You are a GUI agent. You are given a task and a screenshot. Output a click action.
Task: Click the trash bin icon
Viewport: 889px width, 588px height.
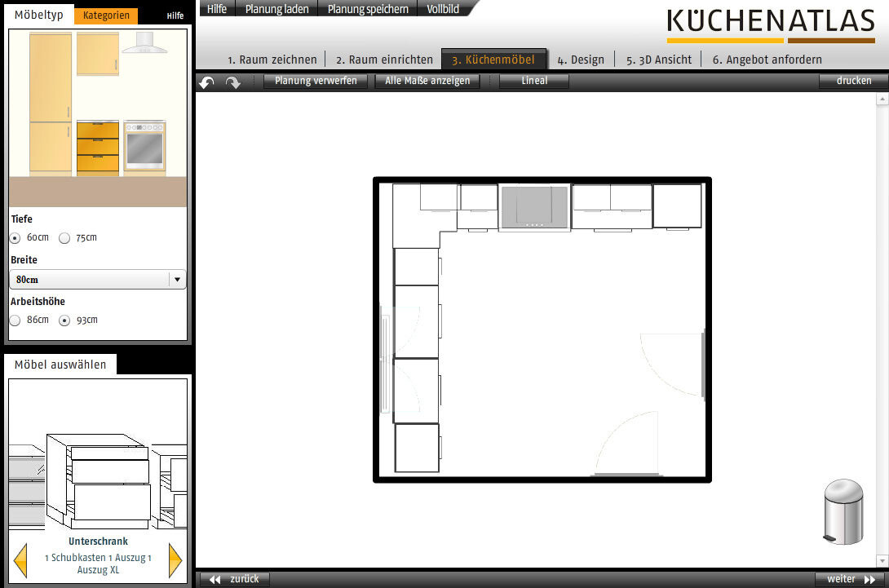(x=843, y=511)
